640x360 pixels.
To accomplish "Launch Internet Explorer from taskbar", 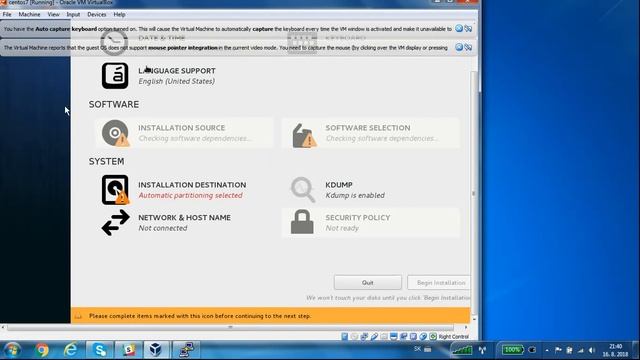I will (71, 350).
